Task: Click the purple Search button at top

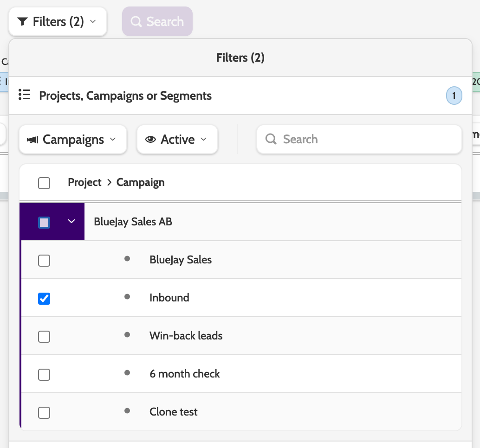Action: pos(157,22)
